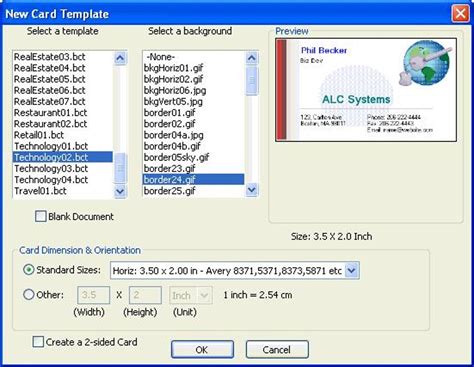The width and height of the screenshot is (474, 367).
Task: Click the Width input field
Action: [x=94, y=295]
